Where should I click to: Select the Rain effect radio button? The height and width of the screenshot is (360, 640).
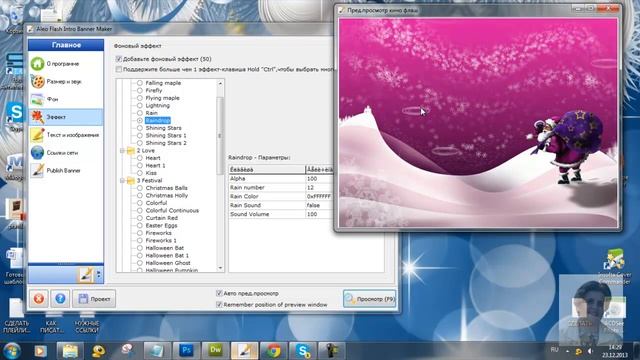pos(140,113)
